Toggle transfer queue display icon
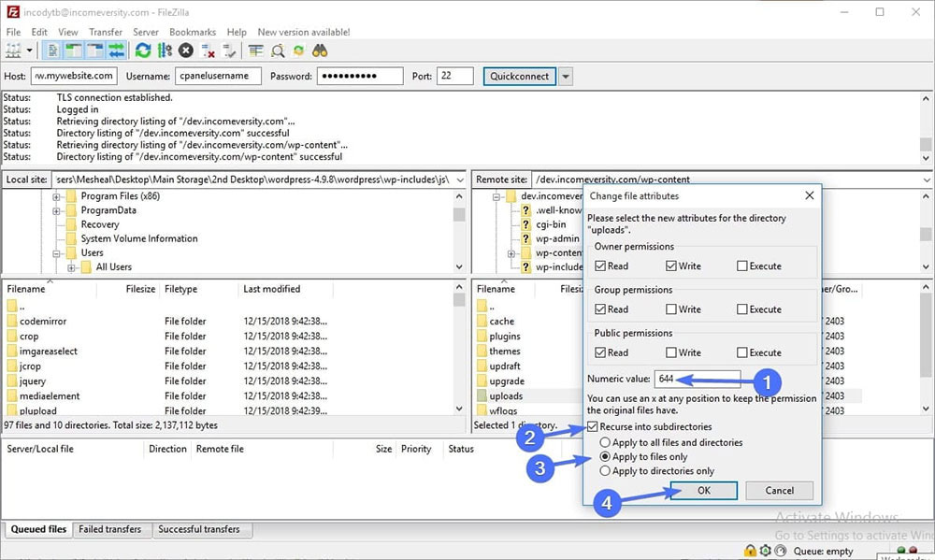 (x=116, y=50)
